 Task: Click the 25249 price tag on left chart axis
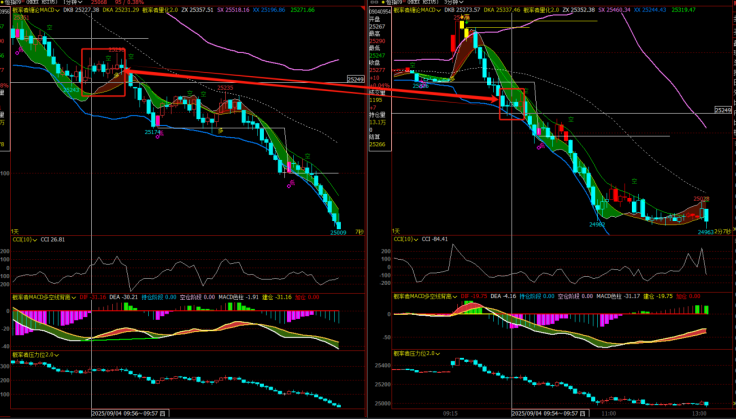point(356,79)
